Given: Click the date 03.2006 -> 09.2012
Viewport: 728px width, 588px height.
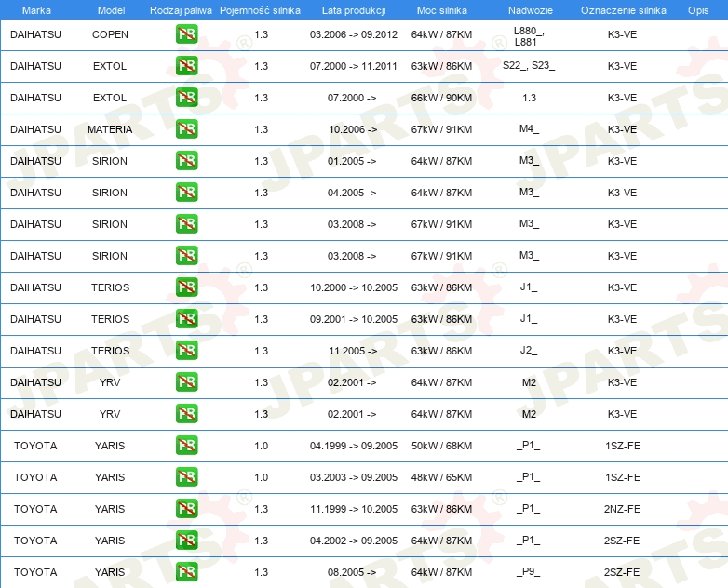Looking at the screenshot, I should tap(354, 34).
